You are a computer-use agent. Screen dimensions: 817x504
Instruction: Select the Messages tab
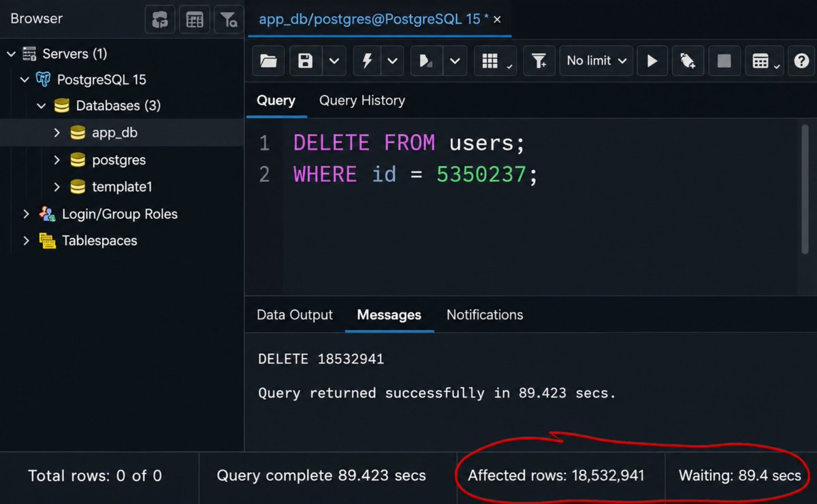point(389,315)
